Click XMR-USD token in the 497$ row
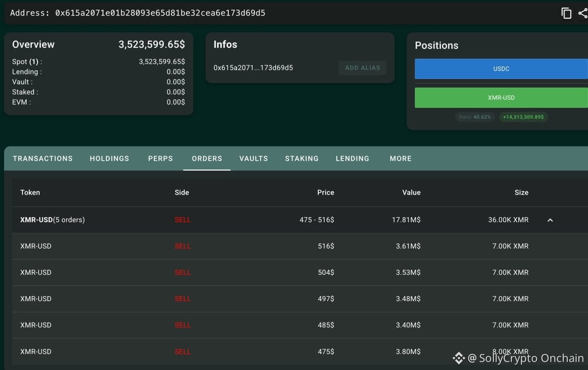Viewport: 588px width, 370px height. [x=36, y=298]
